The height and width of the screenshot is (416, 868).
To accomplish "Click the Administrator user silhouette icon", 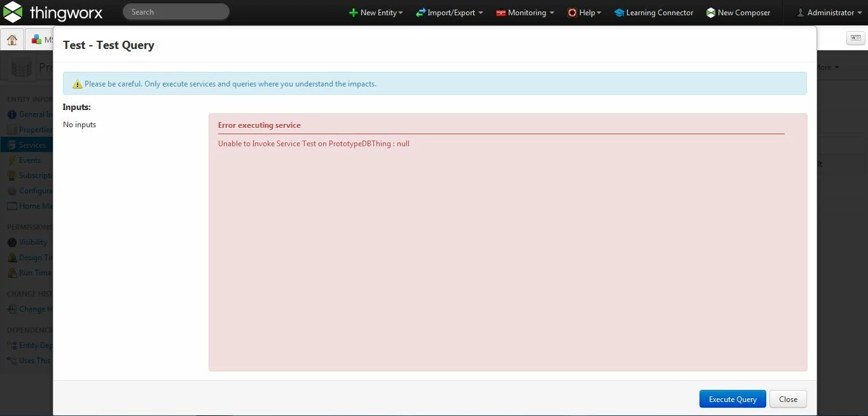I will (800, 13).
